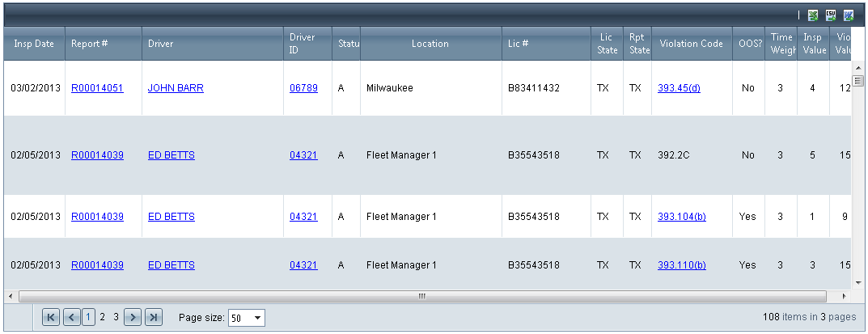Screen dimensions: 868x334
Task: Click the horizontal scrollbar thumb
Action: coord(421,297)
